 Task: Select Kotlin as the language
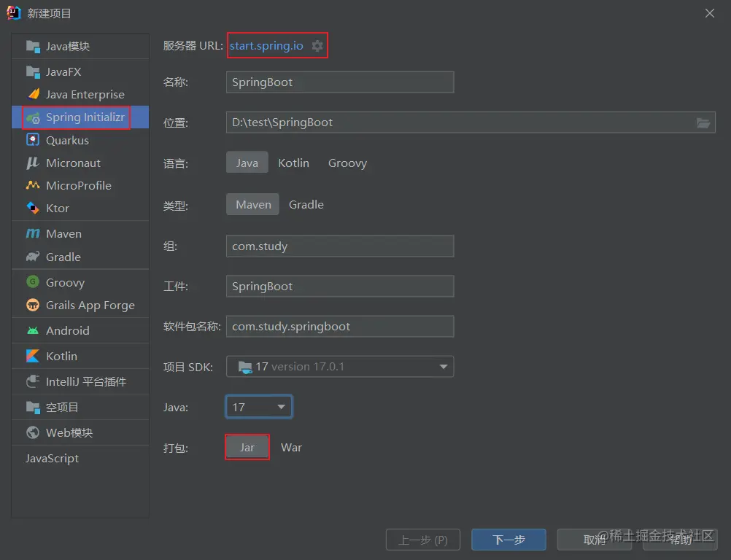coord(294,163)
